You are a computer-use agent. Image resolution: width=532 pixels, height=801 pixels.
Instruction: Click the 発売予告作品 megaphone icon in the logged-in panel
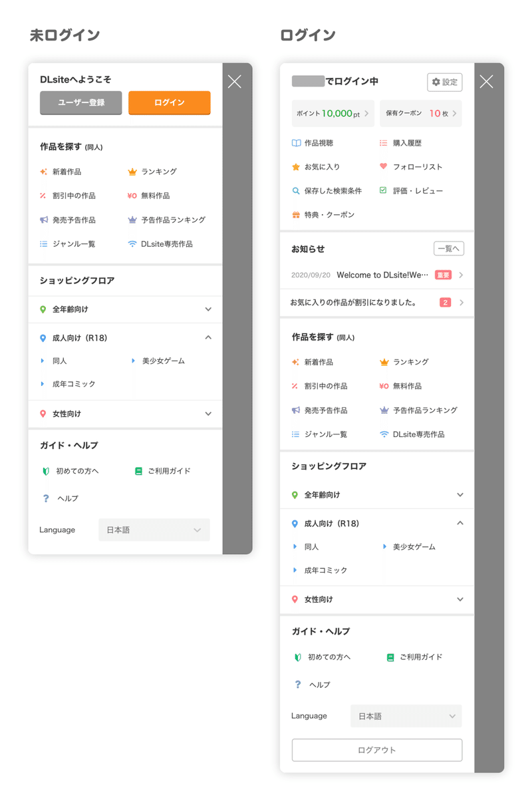pyautogui.click(x=295, y=410)
